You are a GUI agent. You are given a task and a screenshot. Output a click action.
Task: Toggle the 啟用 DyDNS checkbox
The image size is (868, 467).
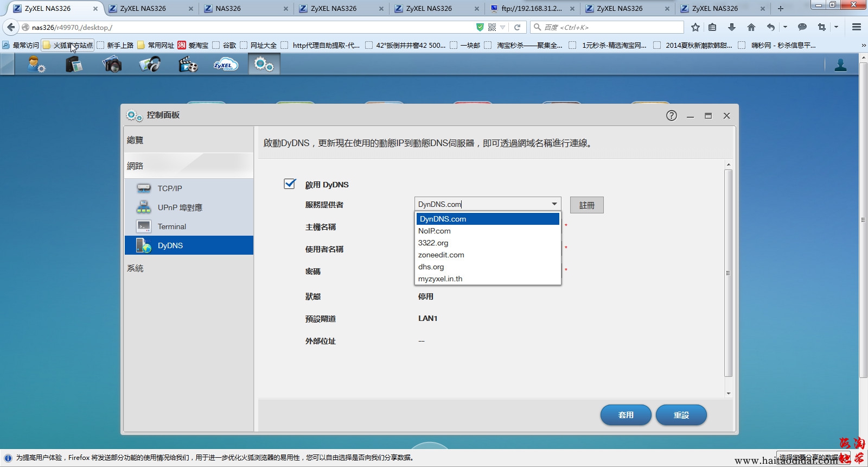click(290, 184)
